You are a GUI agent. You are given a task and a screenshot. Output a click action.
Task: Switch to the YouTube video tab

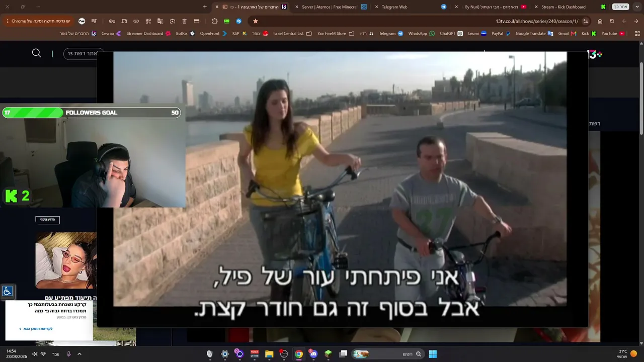pos(490,7)
